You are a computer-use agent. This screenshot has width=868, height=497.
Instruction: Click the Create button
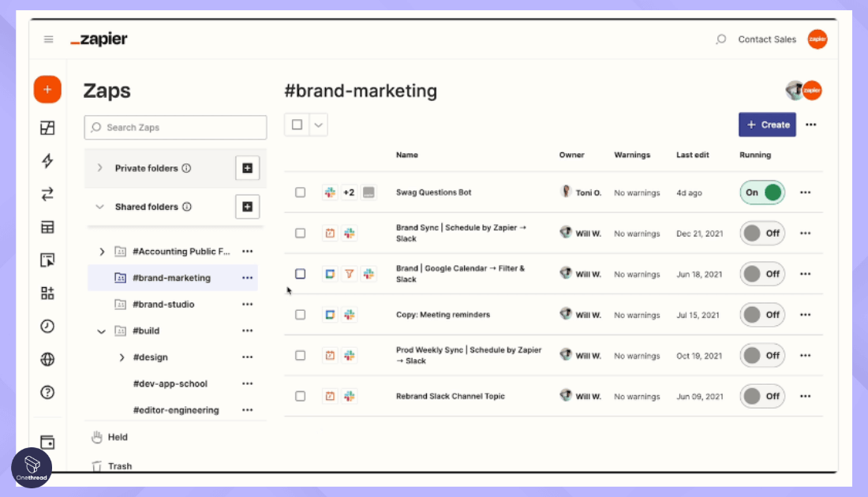[767, 125]
